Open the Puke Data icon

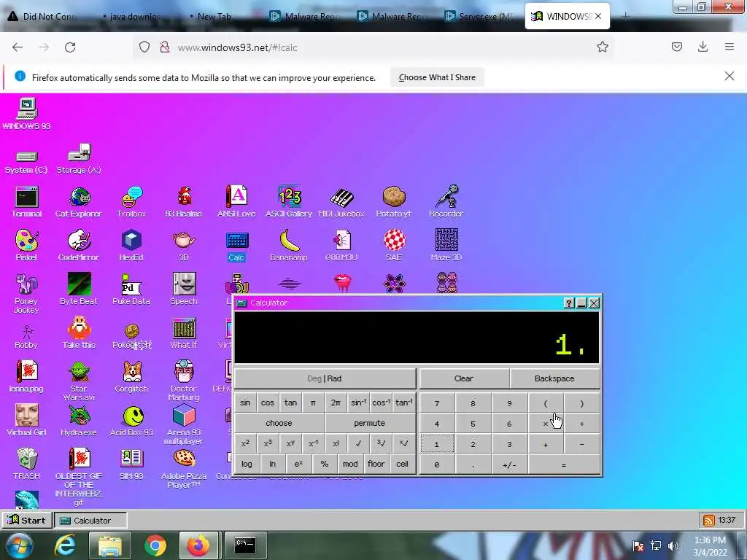click(131, 289)
